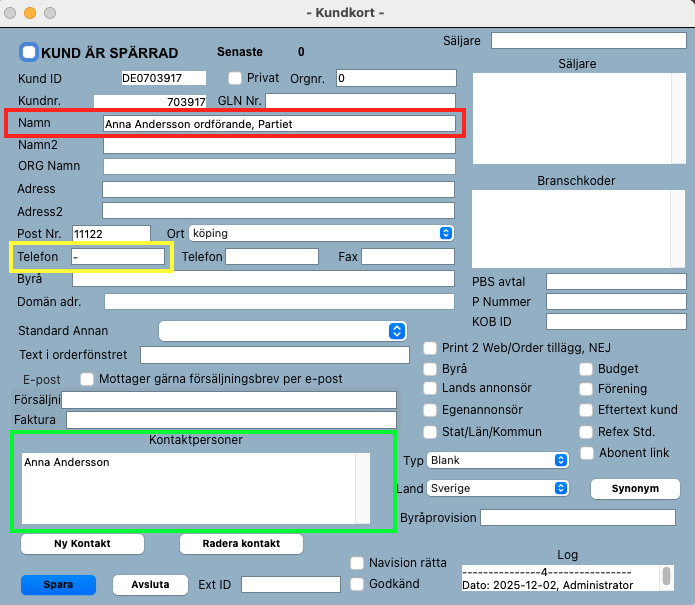
Task: Click the Log panel scrollbar
Action: pyautogui.click(x=665, y=577)
